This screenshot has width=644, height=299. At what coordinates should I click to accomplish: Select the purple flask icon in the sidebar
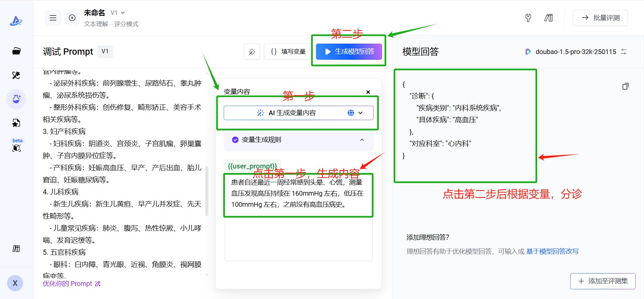point(16,99)
